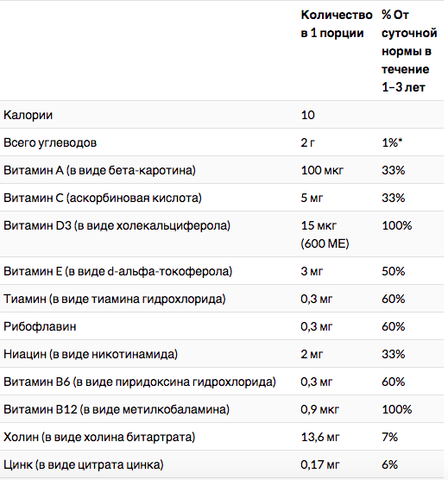Click the Витамин B12 метилкобаламина label

coord(117,409)
